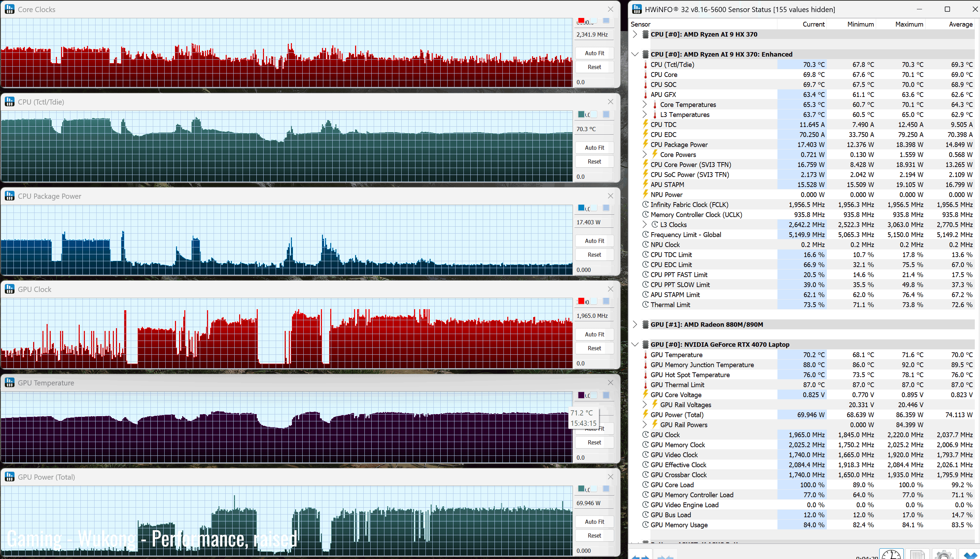This screenshot has width=980, height=559.
Task: Click Auto Fit in the CPU Package Power graph
Action: click(594, 241)
